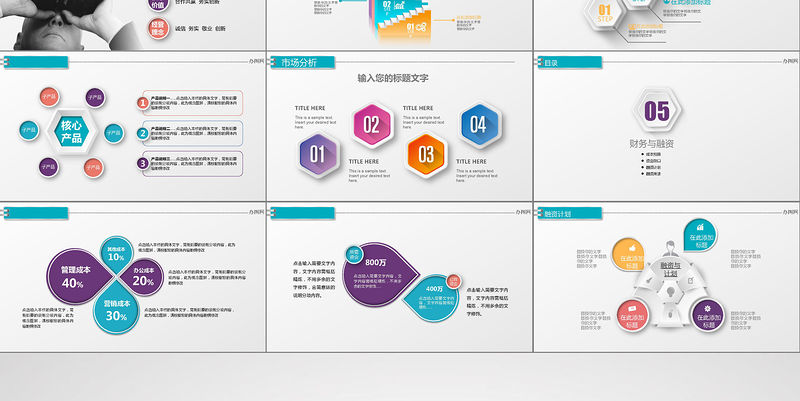This screenshot has width=800, height=401.
Task: Click the purple 办公成本 20% segment
Action: click(143, 277)
